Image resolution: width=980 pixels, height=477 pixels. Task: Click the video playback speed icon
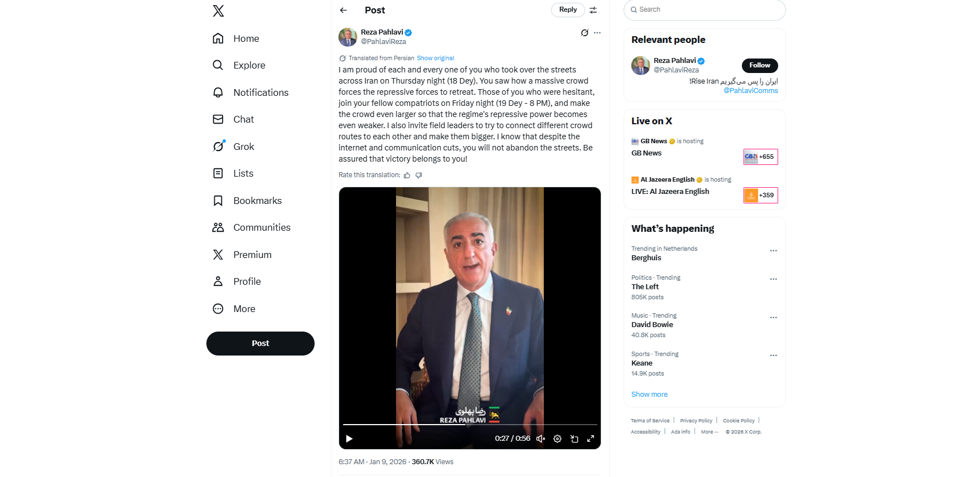574,439
